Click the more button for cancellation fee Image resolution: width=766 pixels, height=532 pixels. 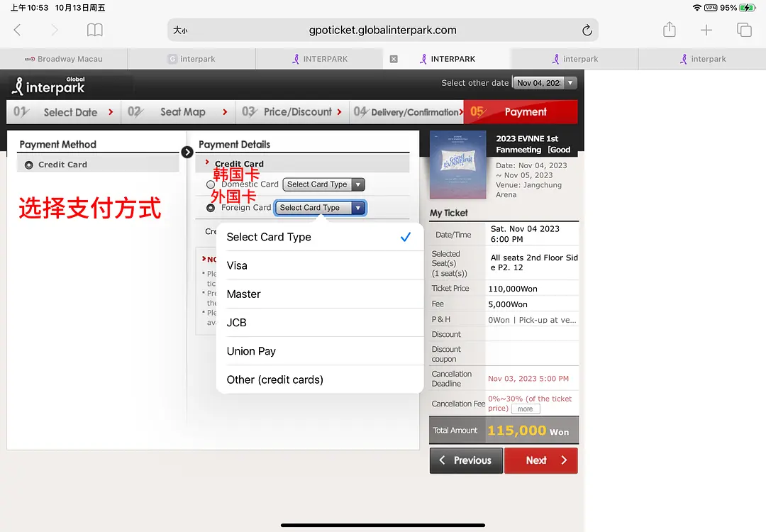pyautogui.click(x=525, y=409)
